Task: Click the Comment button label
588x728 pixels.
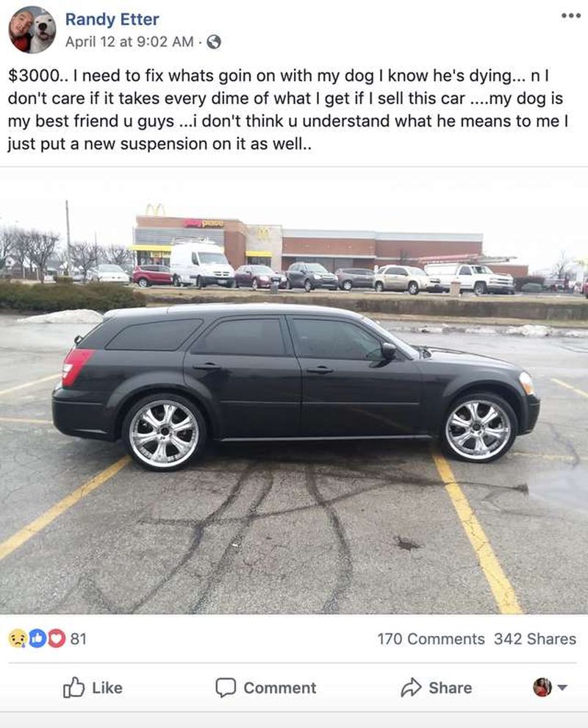Action: (280, 688)
